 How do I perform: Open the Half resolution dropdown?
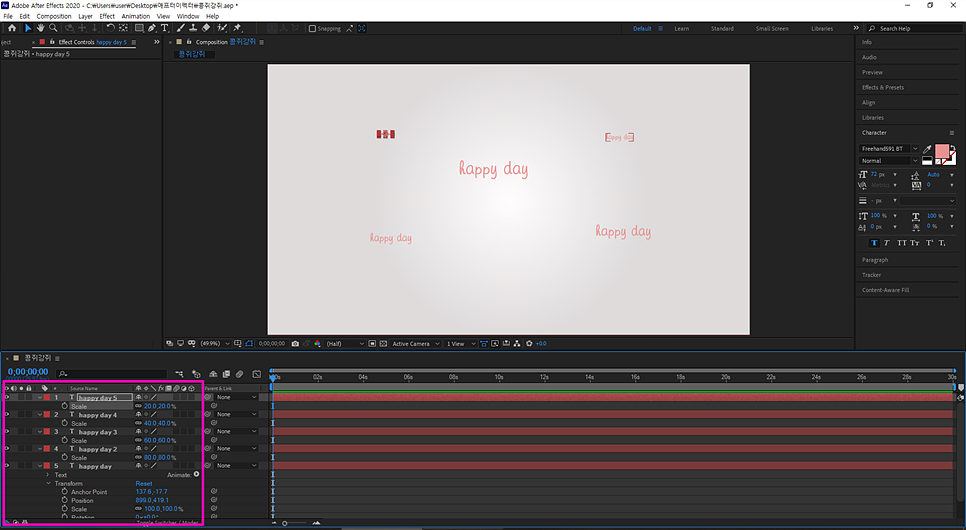pos(345,343)
